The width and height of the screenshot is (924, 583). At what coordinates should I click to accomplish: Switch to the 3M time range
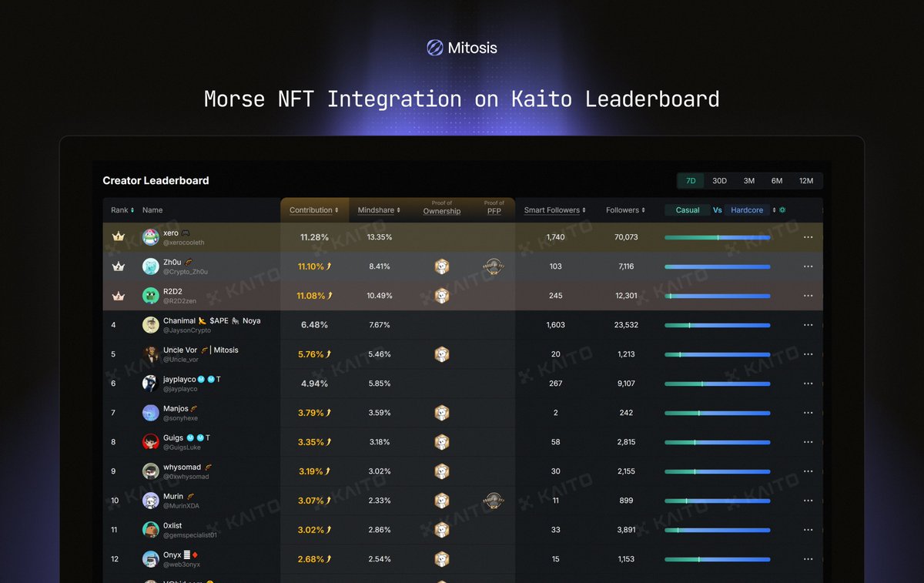(748, 181)
